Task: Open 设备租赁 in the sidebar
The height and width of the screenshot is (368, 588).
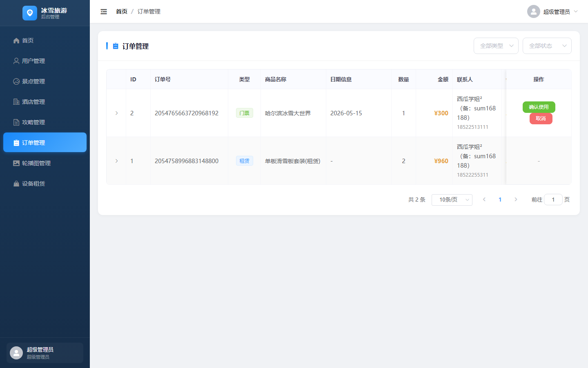Action: tap(45, 184)
